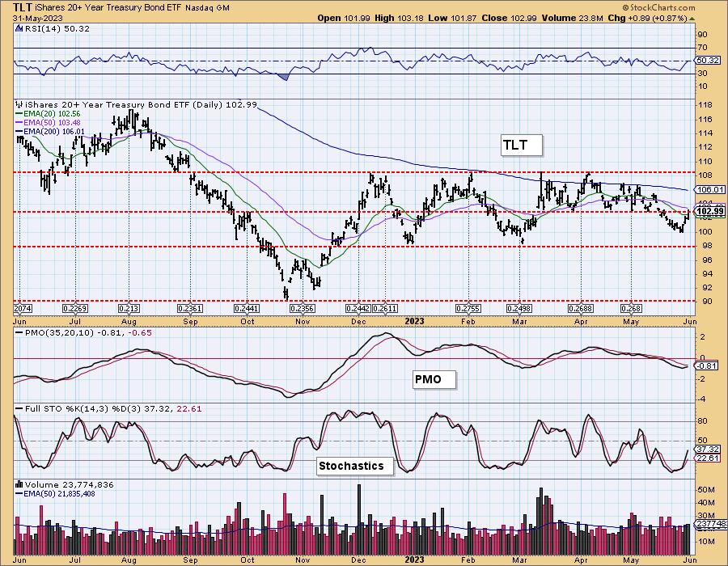Click the TLT ticker symbol in header
The width and height of the screenshot is (728, 566).
22,7
